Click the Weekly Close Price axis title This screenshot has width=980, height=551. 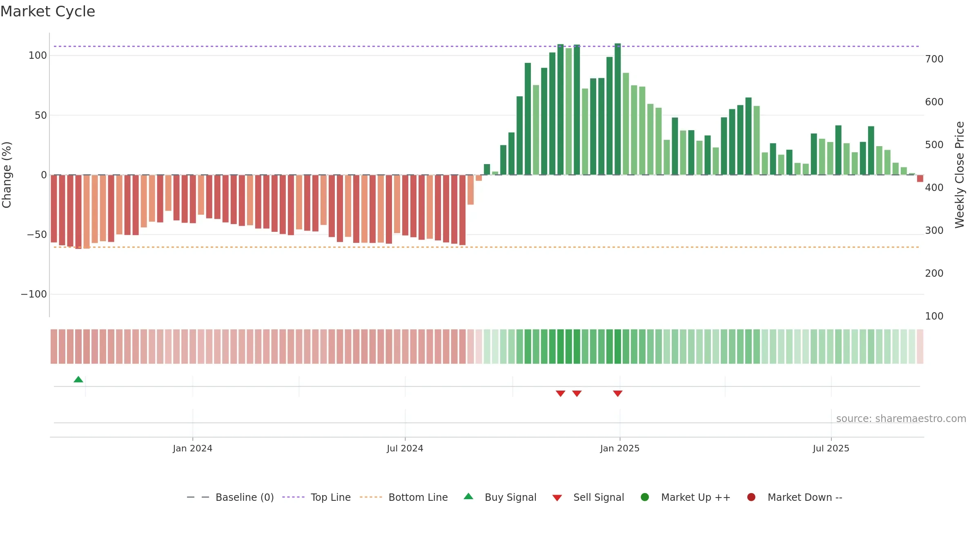pos(960,175)
